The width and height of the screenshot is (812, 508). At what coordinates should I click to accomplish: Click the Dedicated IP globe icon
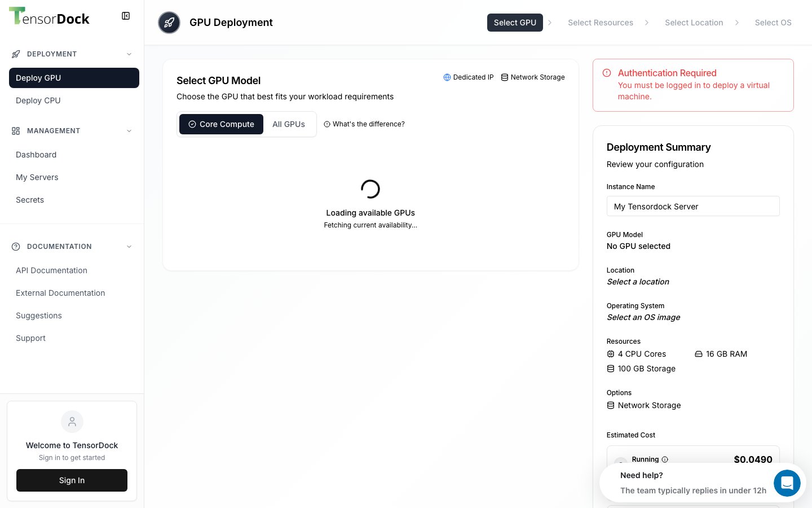pos(447,77)
